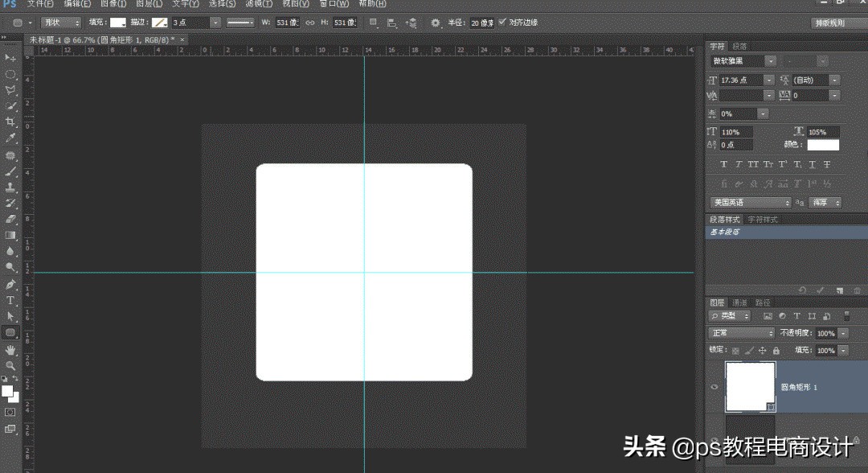Switch to the 路径 tab
868x473 pixels.
(763, 302)
